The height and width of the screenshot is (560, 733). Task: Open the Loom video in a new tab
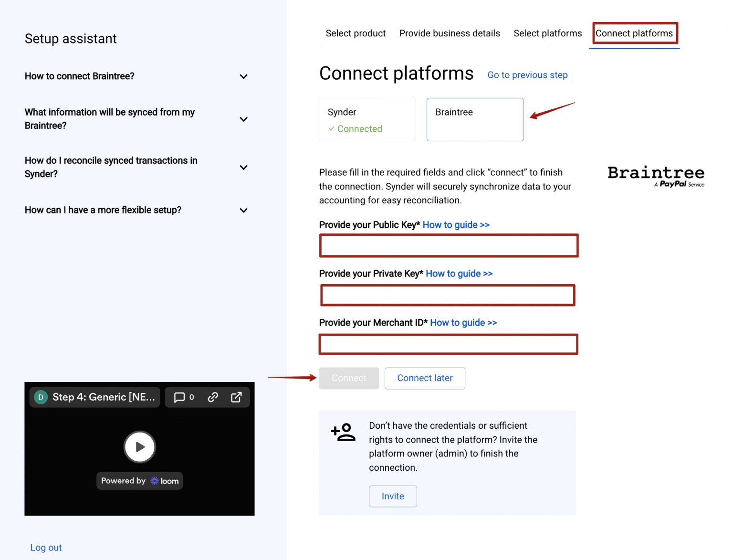[x=236, y=397]
